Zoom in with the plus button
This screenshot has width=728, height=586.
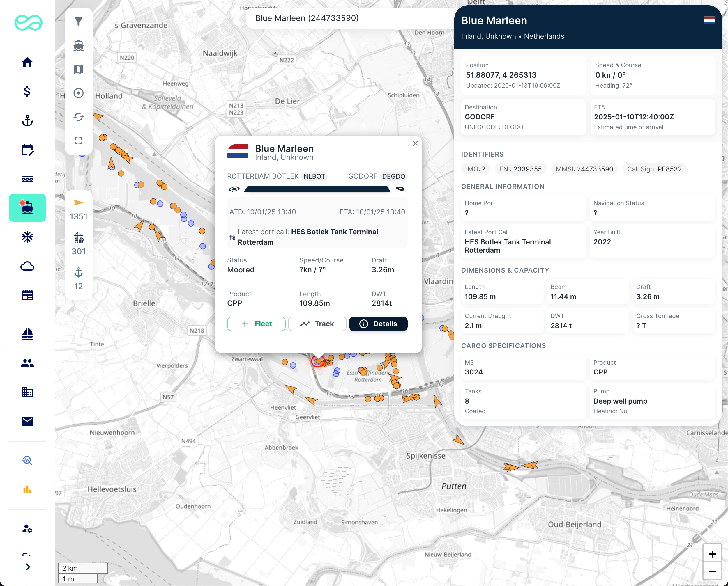pyautogui.click(x=712, y=554)
